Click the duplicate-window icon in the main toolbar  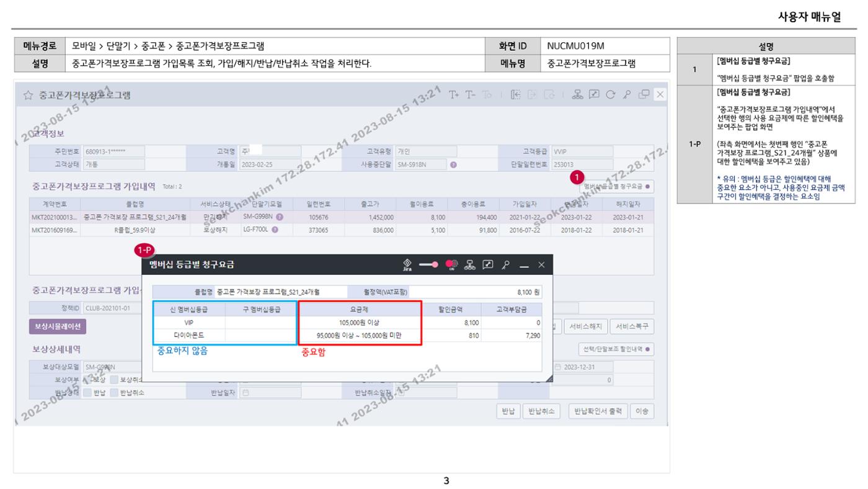(643, 95)
